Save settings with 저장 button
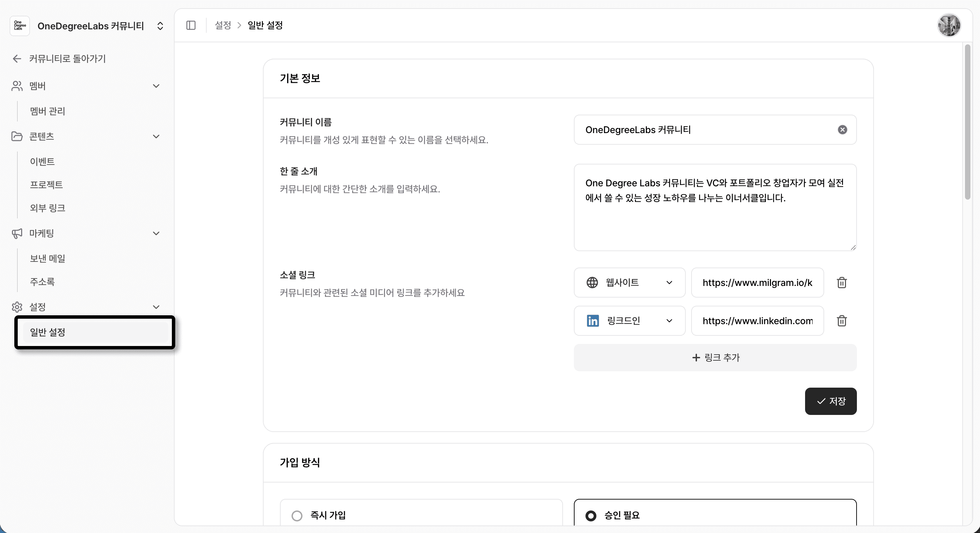 coord(831,401)
